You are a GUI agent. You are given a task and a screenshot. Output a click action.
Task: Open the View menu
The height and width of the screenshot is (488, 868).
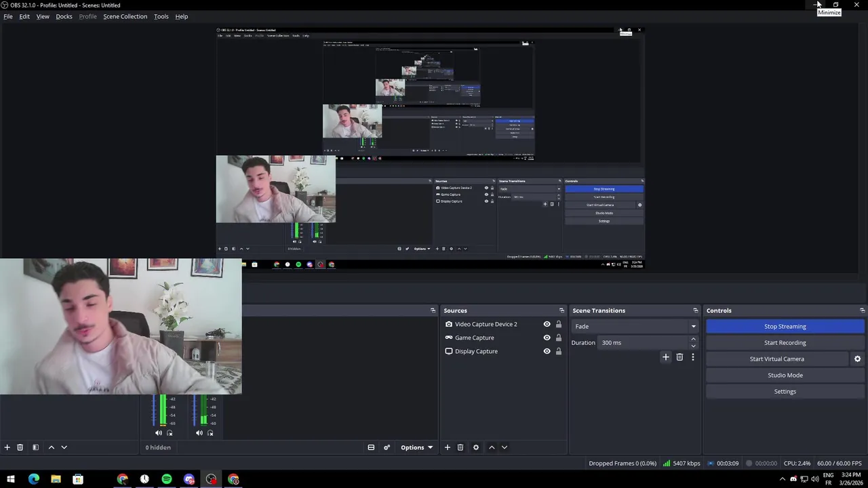point(43,16)
